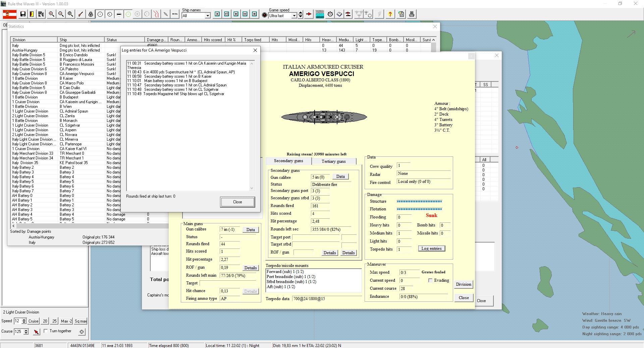This screenshot has height=348, width=644.
Task: Click the printer icon in toolbar
Action: tap(412, 14)
